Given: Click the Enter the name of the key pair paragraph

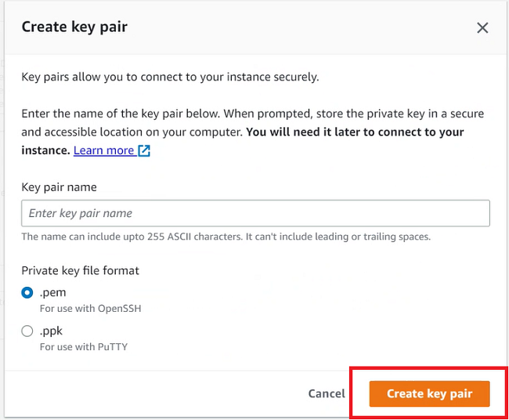Looking at the screenshot, I should [x=253, y=132].
